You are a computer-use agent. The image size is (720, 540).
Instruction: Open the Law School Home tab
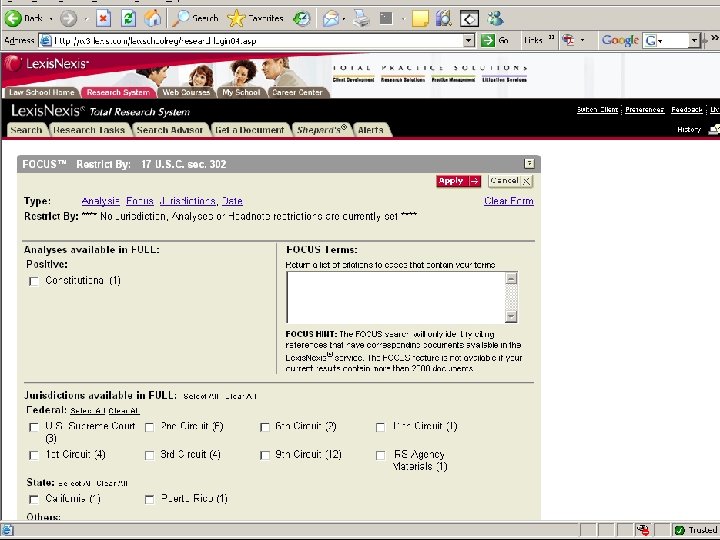pos(41,92)
